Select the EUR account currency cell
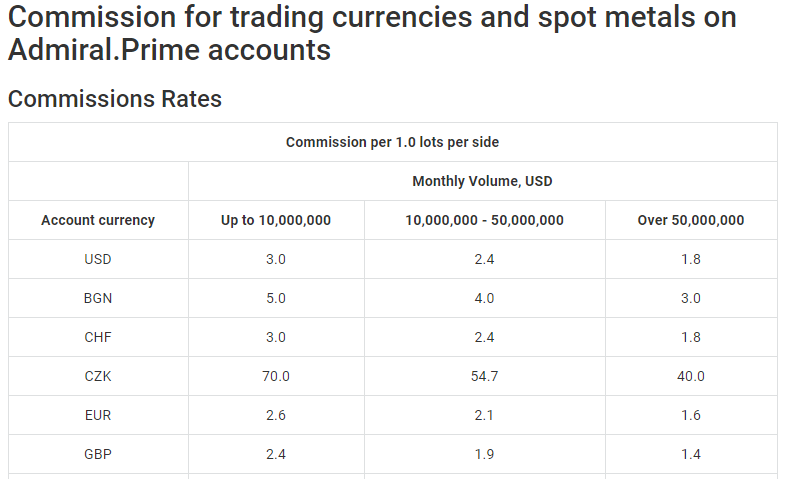Image resolution: width=789 pixels, height=479 pixels. click(x=98, y=415)
